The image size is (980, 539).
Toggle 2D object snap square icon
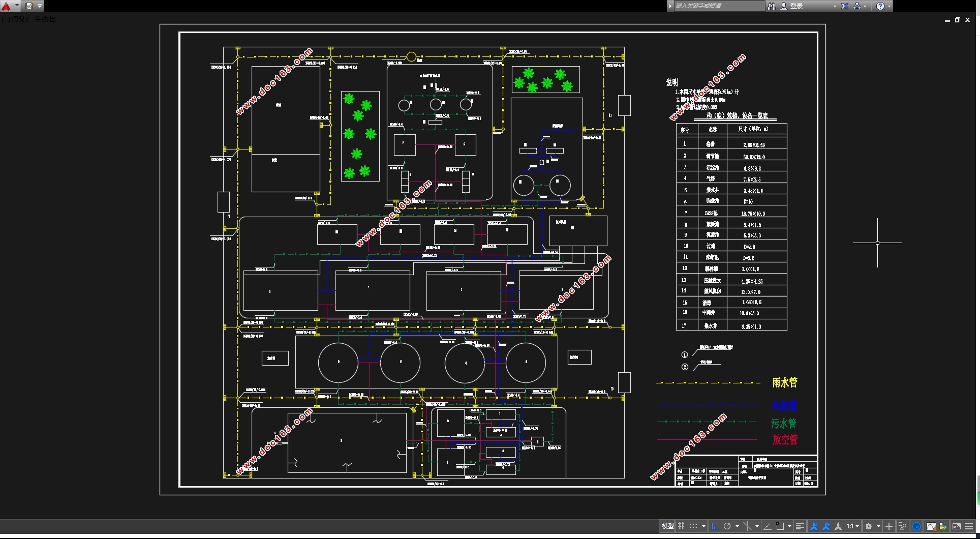point(780,526)
